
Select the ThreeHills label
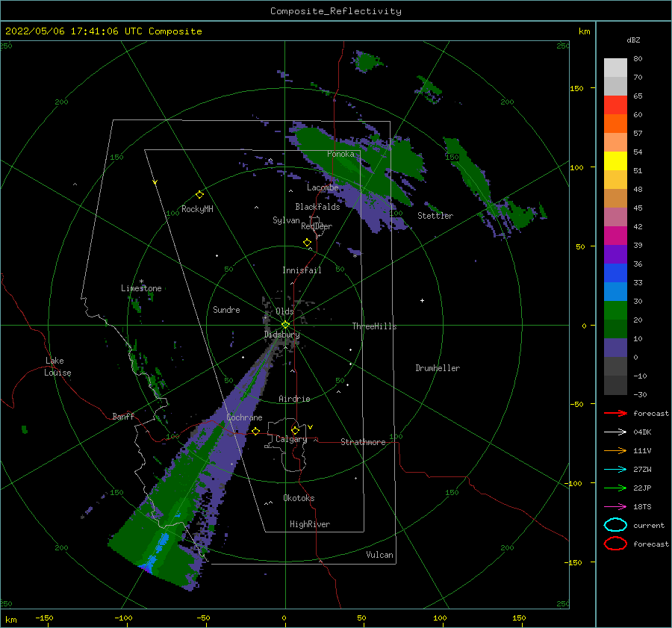[x=374, y=326]
